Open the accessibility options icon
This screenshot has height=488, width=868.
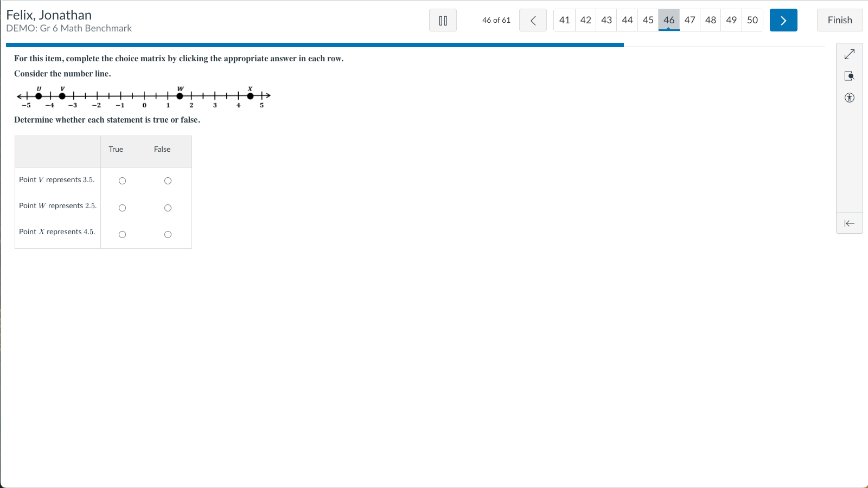click(x=849, y=98)
